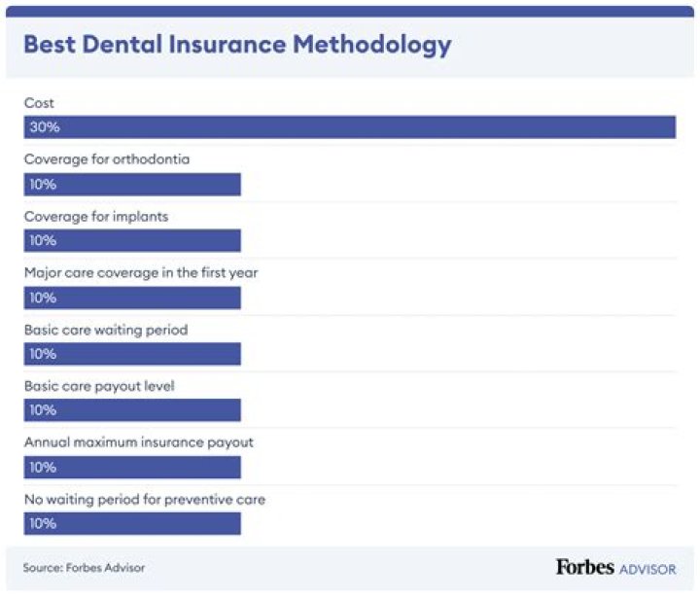Screen dimensions: 700x598
Task: Click the Cost 30% bar
Action: click(350, 127)
